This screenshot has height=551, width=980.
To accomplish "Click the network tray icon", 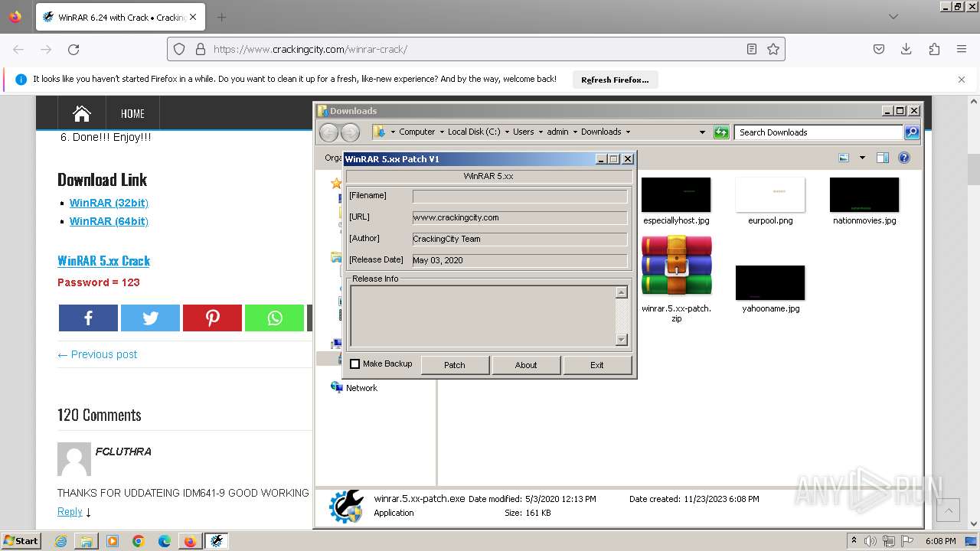I will [x=889, y=541].
